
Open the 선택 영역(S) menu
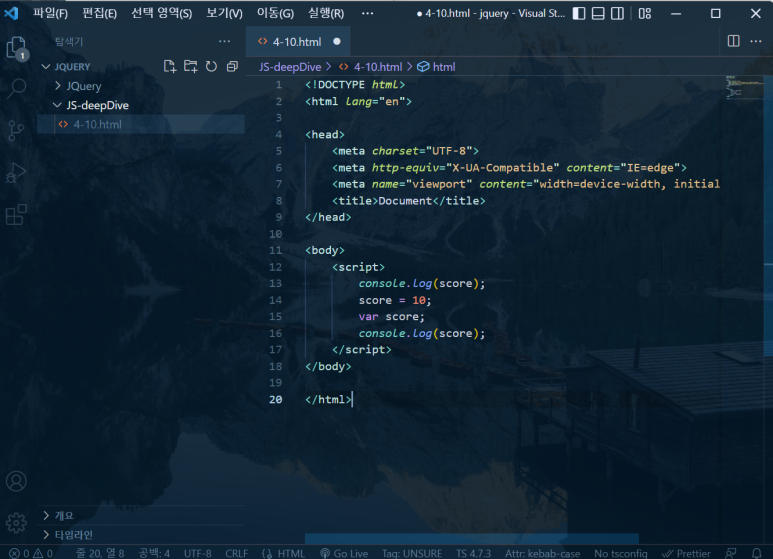[x=161, y=13]
